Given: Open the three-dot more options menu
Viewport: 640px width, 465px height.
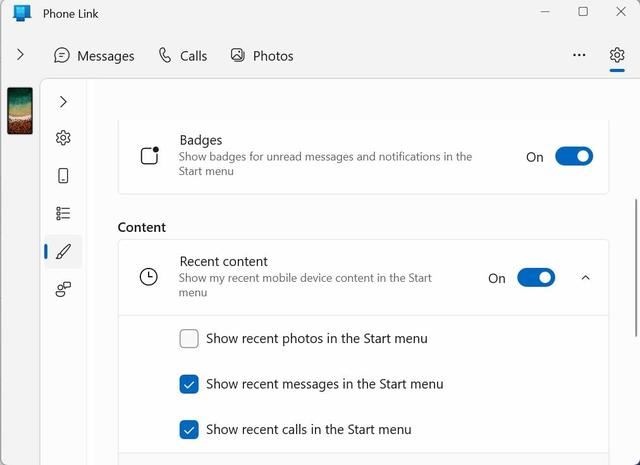Looking at the screenshot, I should pos(579,55).
